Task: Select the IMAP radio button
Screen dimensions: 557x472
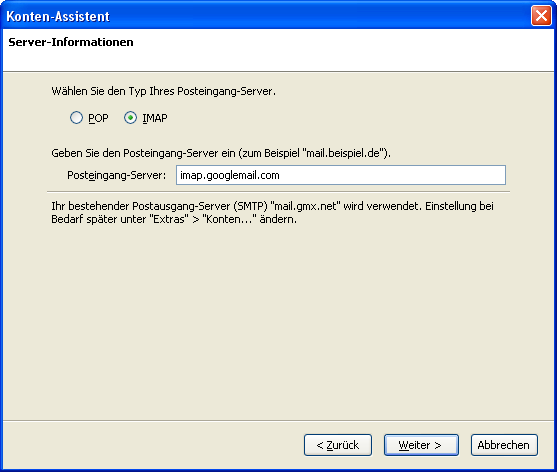Action: click(x=130, y=118)
